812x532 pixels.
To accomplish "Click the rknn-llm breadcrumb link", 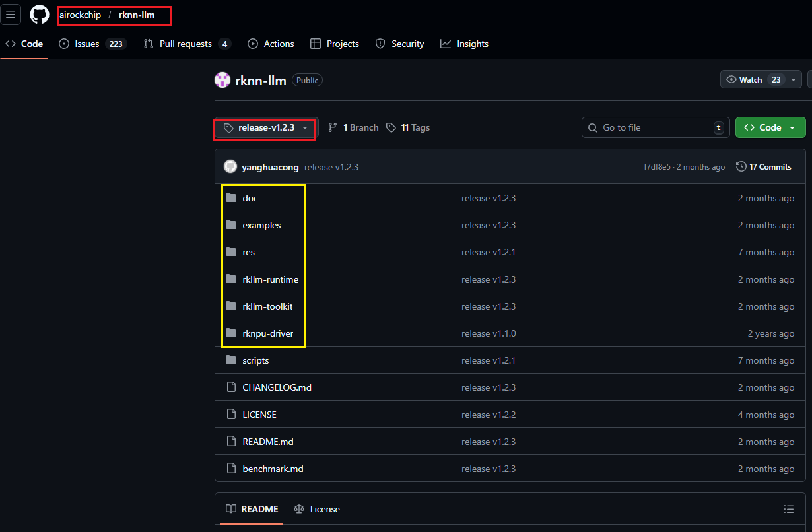I will [137, 15].
